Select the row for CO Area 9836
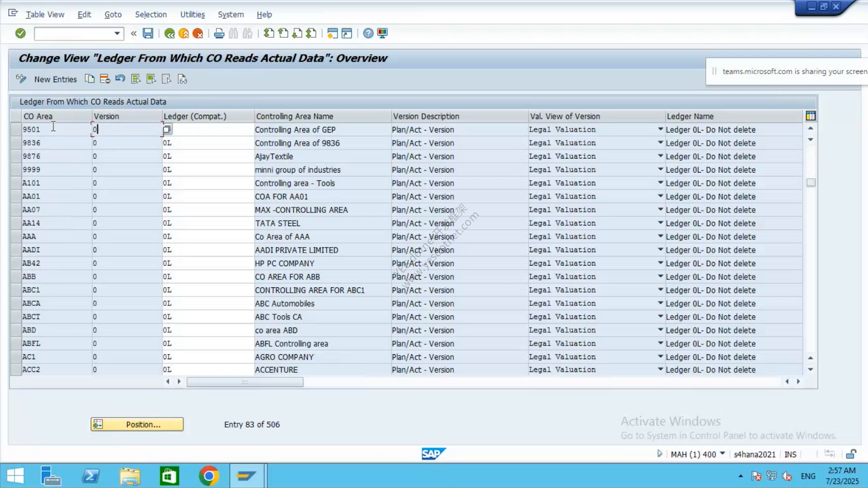 (16, 143)
